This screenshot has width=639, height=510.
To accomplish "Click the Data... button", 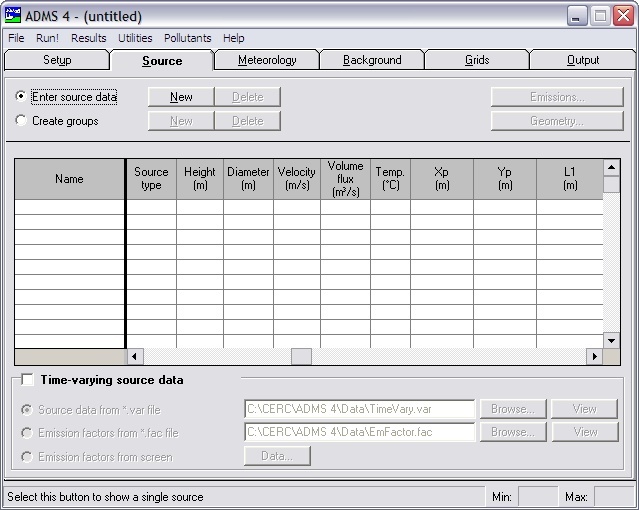I will coord(277,456).
